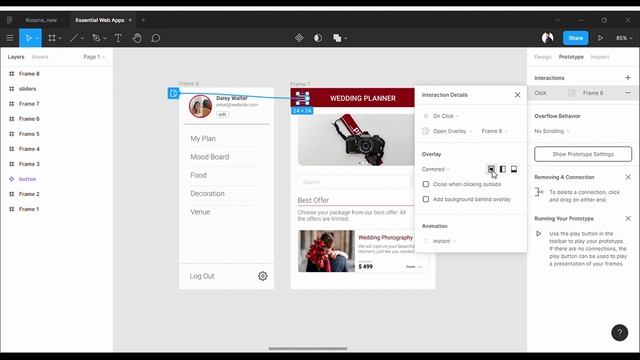Select the Pen tool
Viewport: 640px width, 360px height.
pos(96,38)
